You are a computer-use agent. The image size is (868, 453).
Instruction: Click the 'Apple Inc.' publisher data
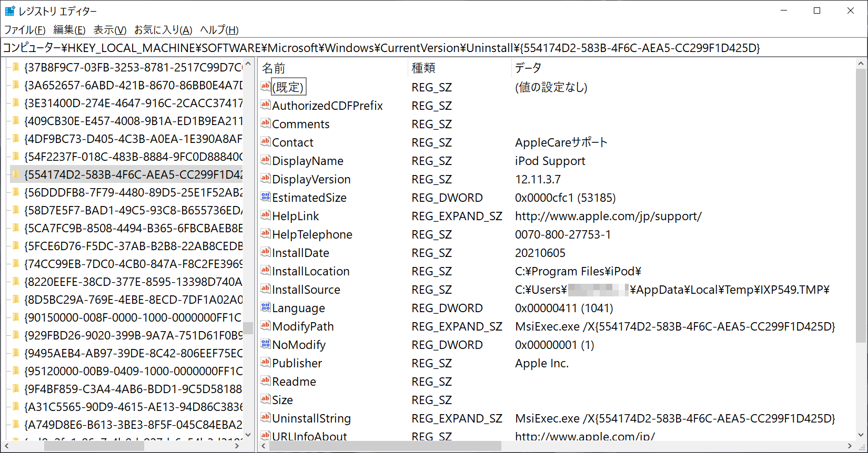(x=542, y=363)
